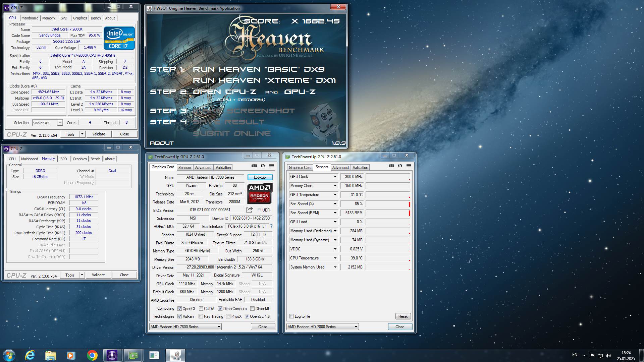This screenshot has height=362, width=644.
Task: Open the GPU Clock sensor dropdown
Action: point(335,177)
